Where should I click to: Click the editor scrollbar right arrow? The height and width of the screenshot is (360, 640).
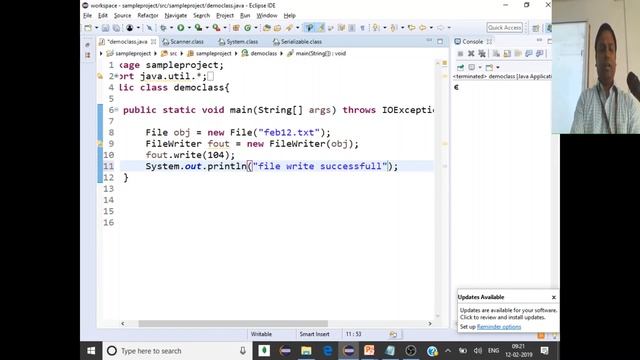(x=430, y=323)
